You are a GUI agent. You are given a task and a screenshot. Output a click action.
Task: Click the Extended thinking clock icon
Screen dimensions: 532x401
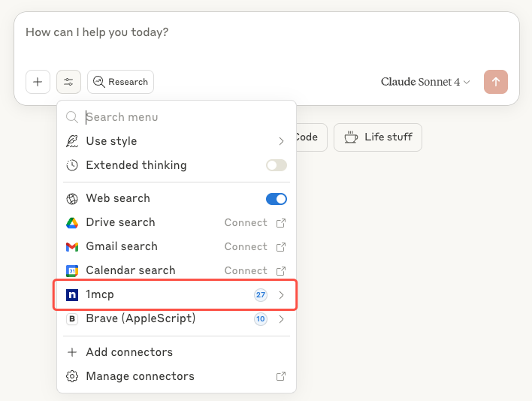(72, 165)
